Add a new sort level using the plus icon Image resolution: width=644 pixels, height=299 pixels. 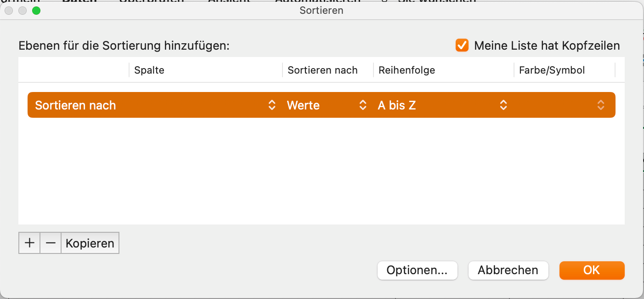click(29, 243)
